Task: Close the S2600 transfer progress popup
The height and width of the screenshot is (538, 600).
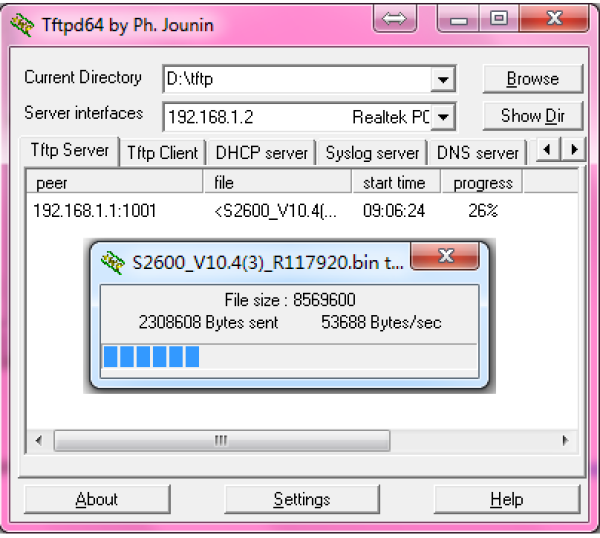Action: (445, 256)
